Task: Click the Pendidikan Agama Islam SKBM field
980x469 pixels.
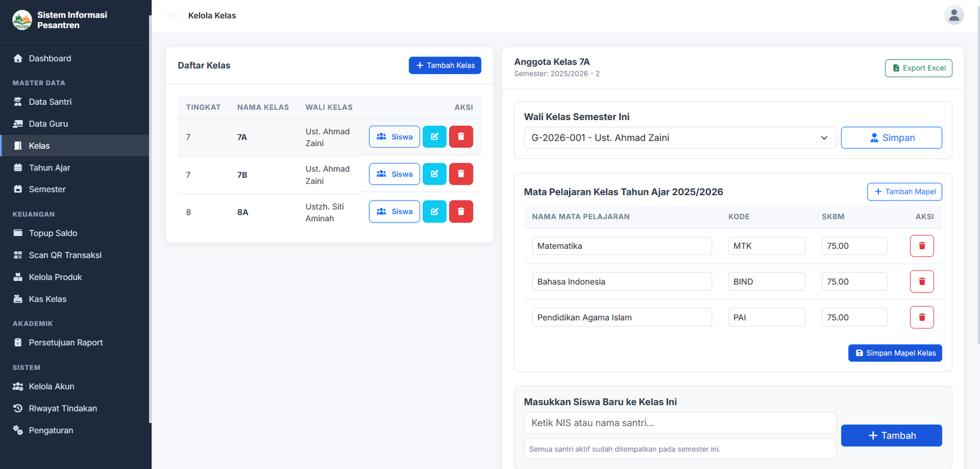Action: coord(854,317)
